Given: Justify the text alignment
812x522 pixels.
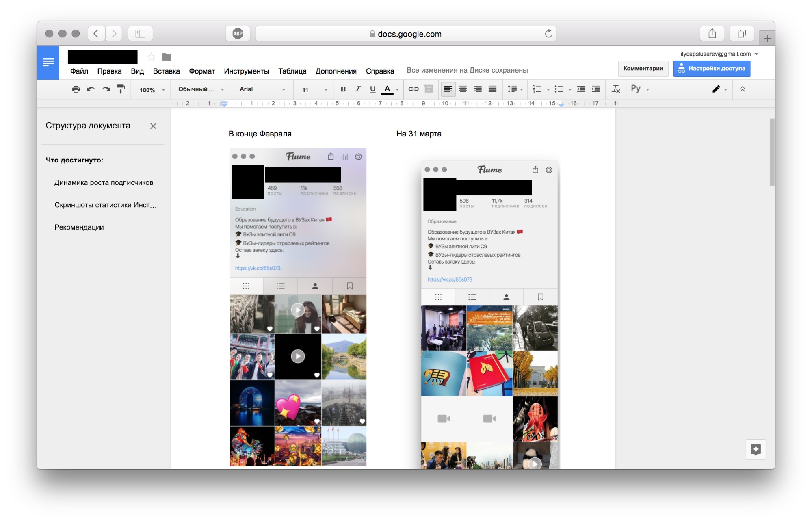Looking at the screenshot, I should (x=492, y=89).
